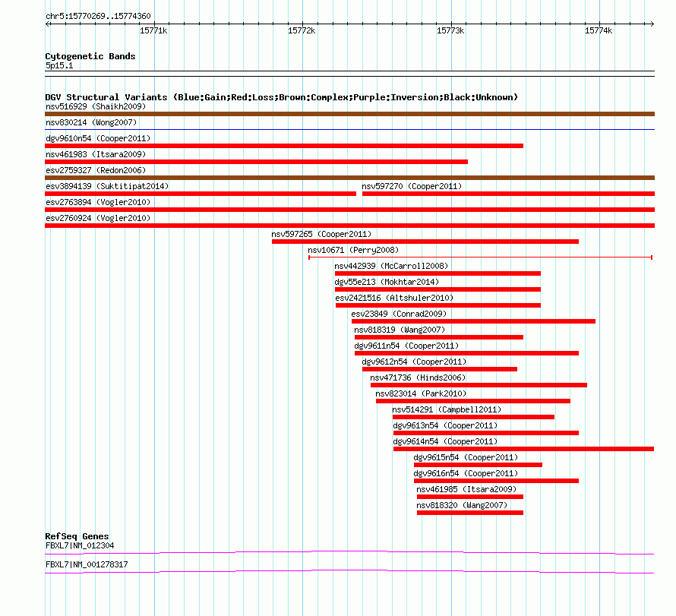Open dgv9612n54 (Cooper2011) label

tap(414, 362)
